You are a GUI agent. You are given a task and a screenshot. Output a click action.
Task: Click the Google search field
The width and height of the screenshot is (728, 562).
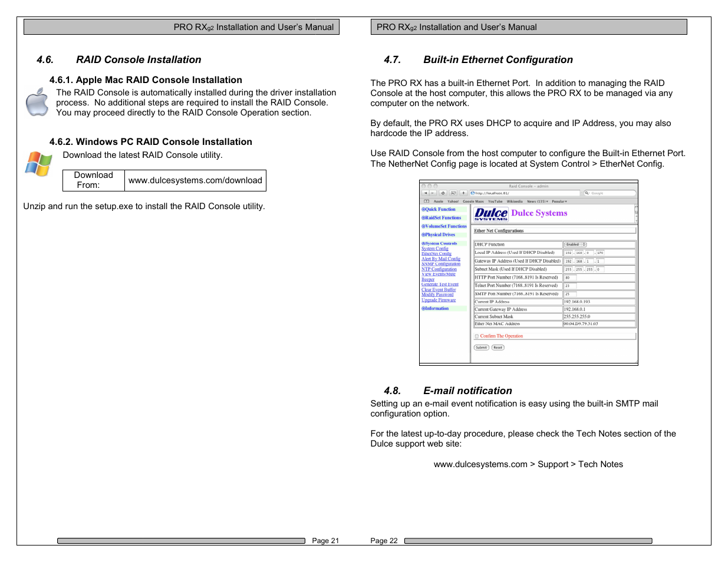[x=610, y=193]
